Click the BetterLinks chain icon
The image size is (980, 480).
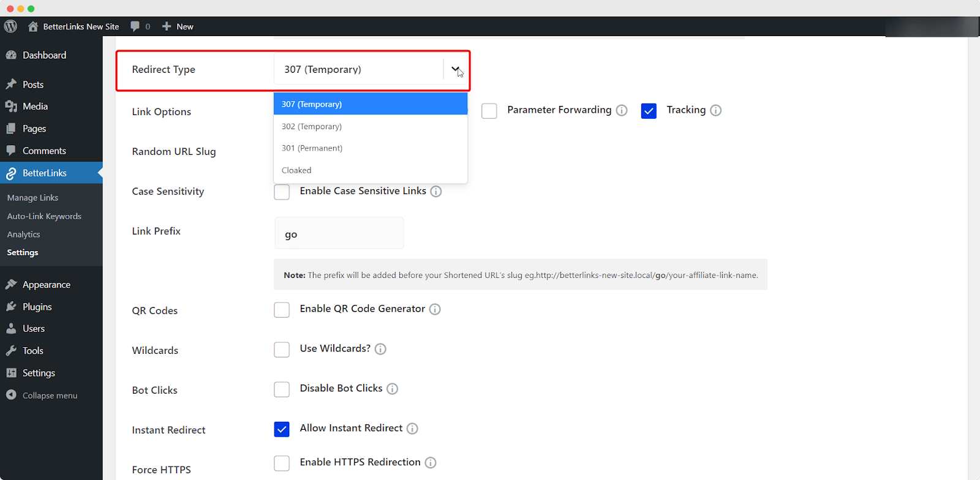point(11,173)
